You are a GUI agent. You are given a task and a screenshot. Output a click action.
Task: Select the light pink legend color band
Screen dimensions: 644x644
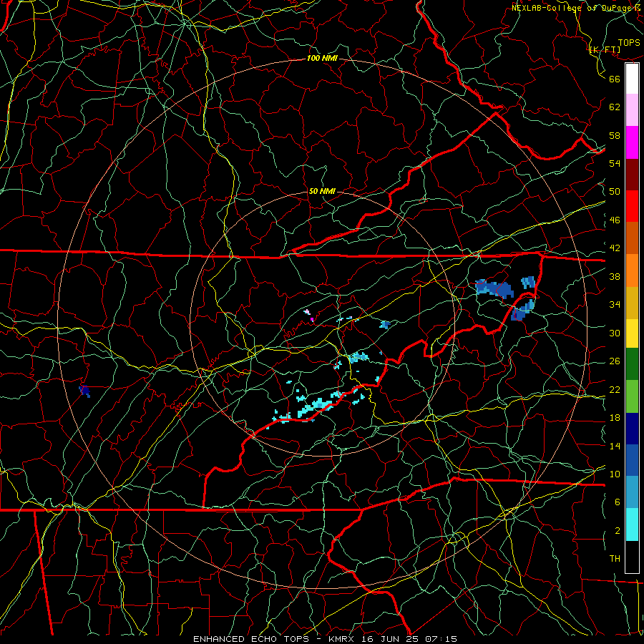pos(632,110)
